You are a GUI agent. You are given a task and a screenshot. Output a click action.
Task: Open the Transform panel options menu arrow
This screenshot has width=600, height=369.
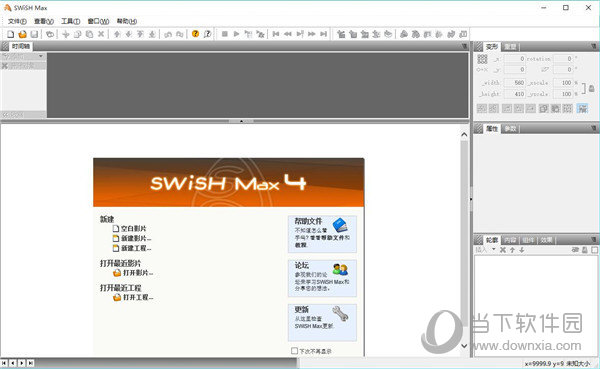point(594,46)
